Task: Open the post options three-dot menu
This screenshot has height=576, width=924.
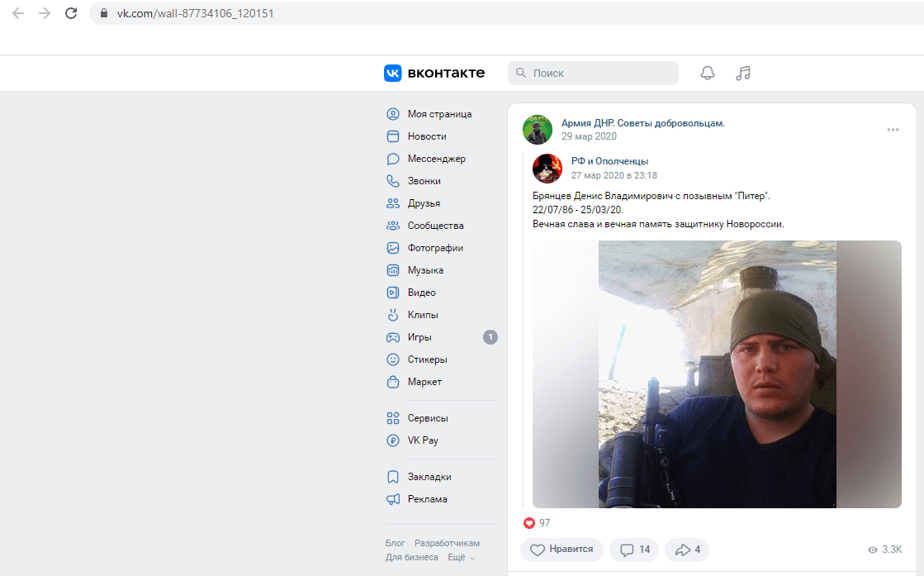Action: pos(893,130)
